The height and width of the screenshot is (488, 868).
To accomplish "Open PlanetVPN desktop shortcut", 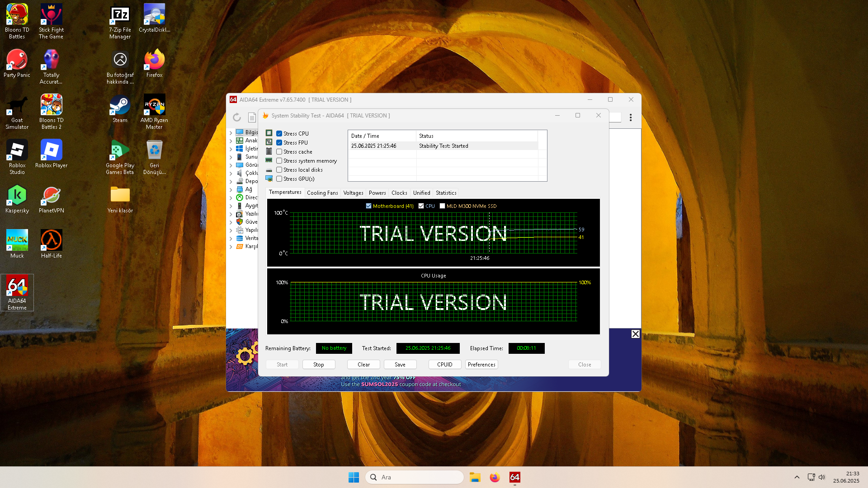I will pos(51,199).
